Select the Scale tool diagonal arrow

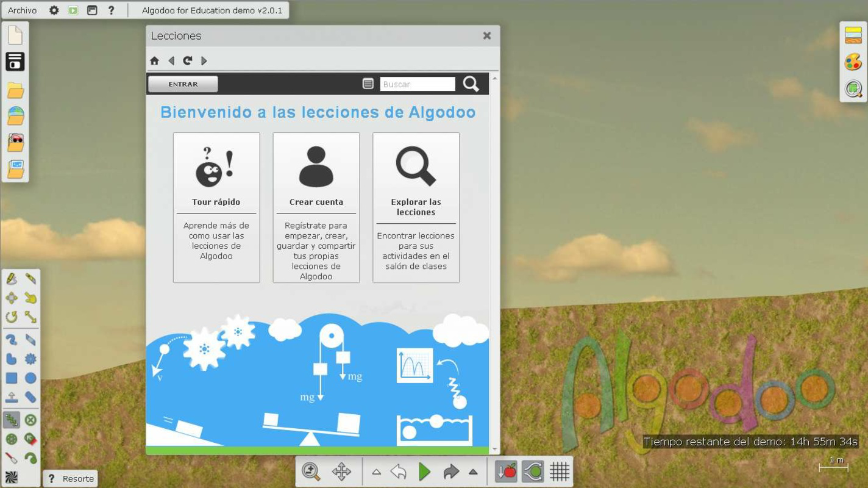[30, 317]
